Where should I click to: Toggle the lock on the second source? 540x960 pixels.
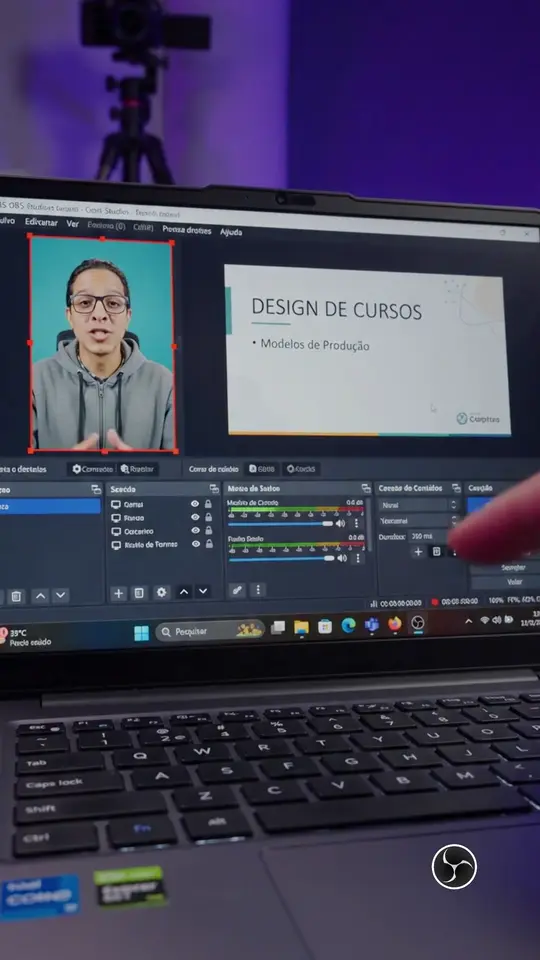tap(208, 517)
